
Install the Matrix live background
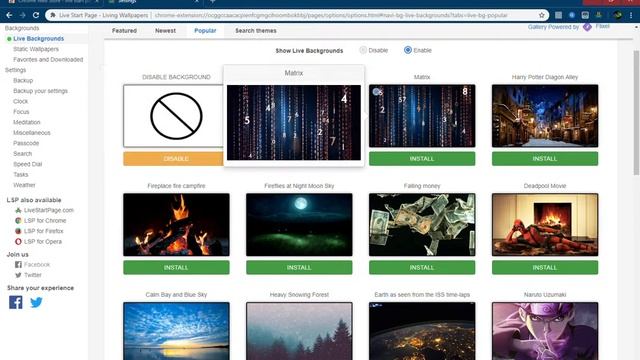[422, 159]
